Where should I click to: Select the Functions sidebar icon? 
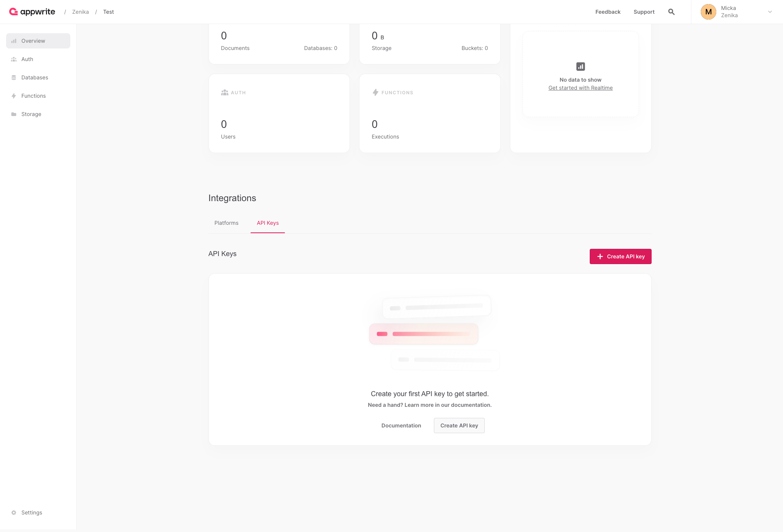[x=14, y=95]
